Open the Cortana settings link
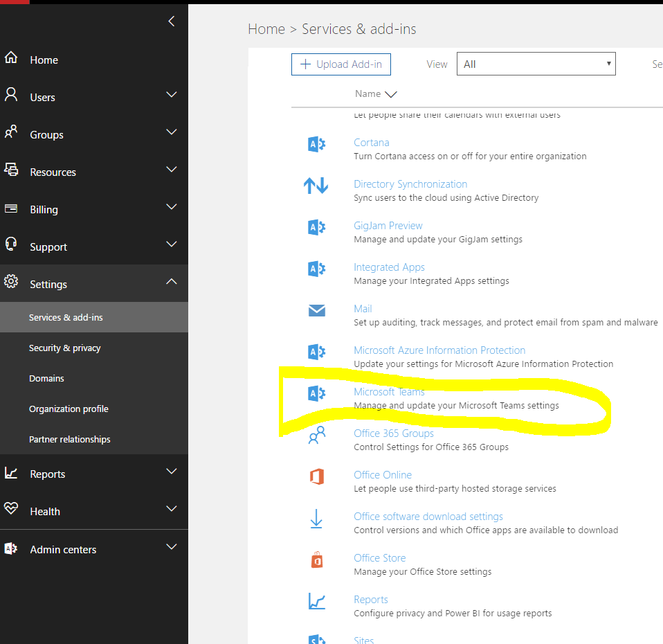This screenshot has width=663, height=644. click(371, 143)
